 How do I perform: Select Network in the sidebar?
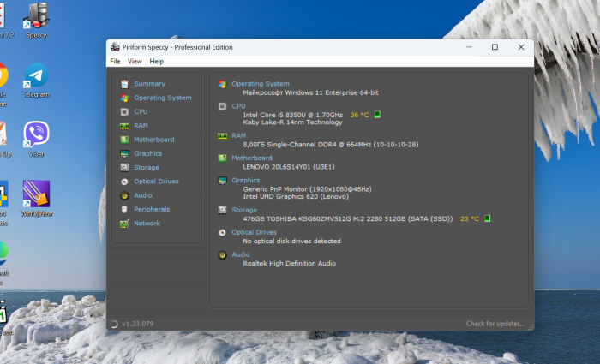click(x=147, y=224)
